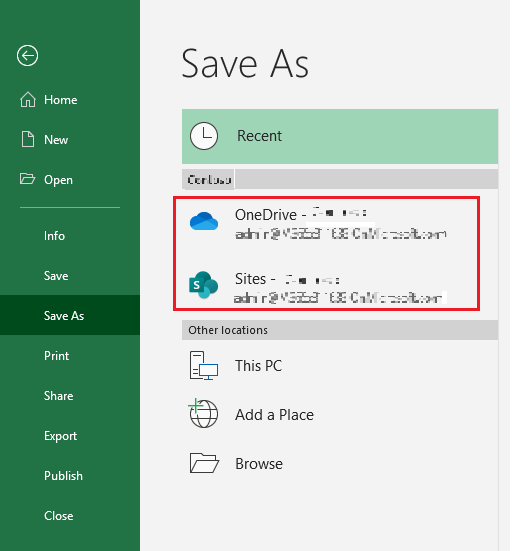Click Browse to pick a folder

(340, 464)
